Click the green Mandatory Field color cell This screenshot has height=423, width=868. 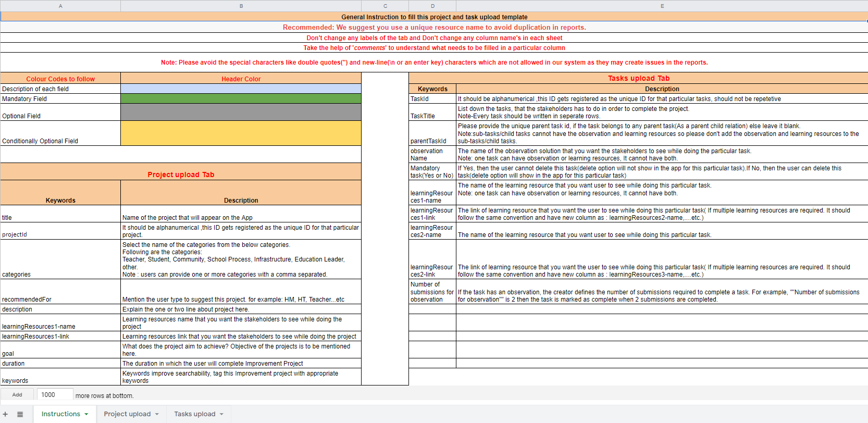click(241, 98)
